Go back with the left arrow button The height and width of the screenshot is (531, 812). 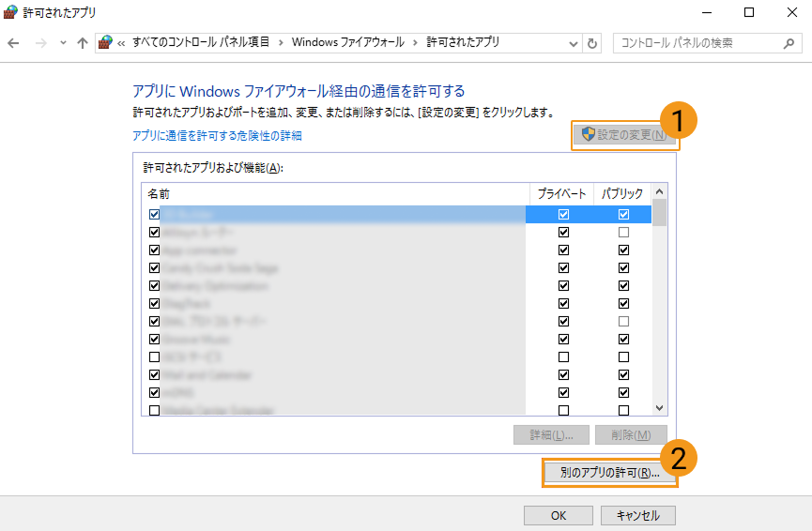click(x=13, y=43)
